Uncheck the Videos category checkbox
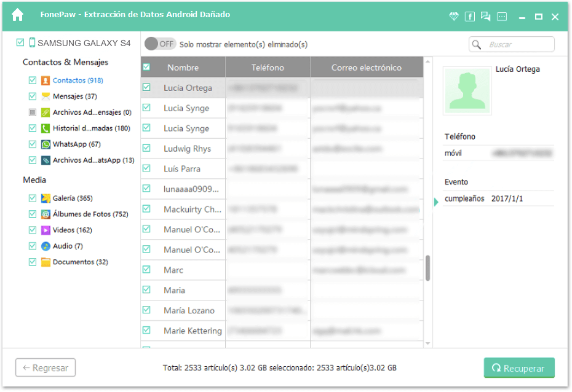This screenshot has width=572, height=392. (33, 230)
